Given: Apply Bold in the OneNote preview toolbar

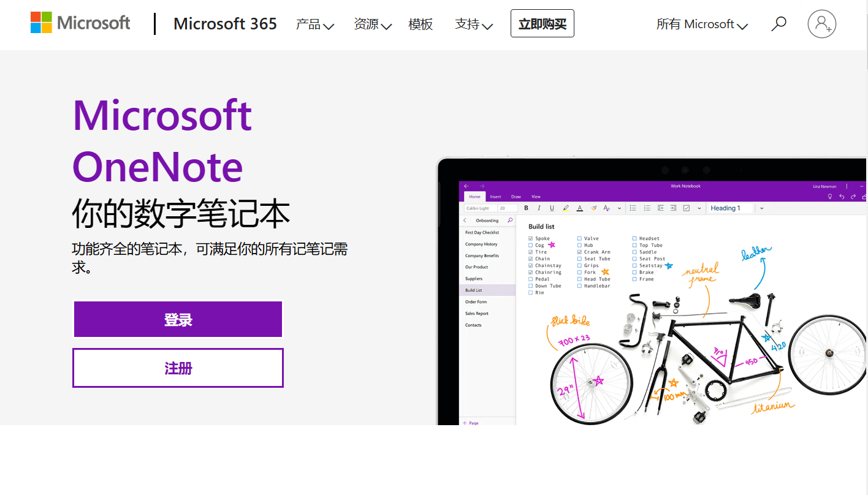Looking at the screenshot, I should point(526,208).
